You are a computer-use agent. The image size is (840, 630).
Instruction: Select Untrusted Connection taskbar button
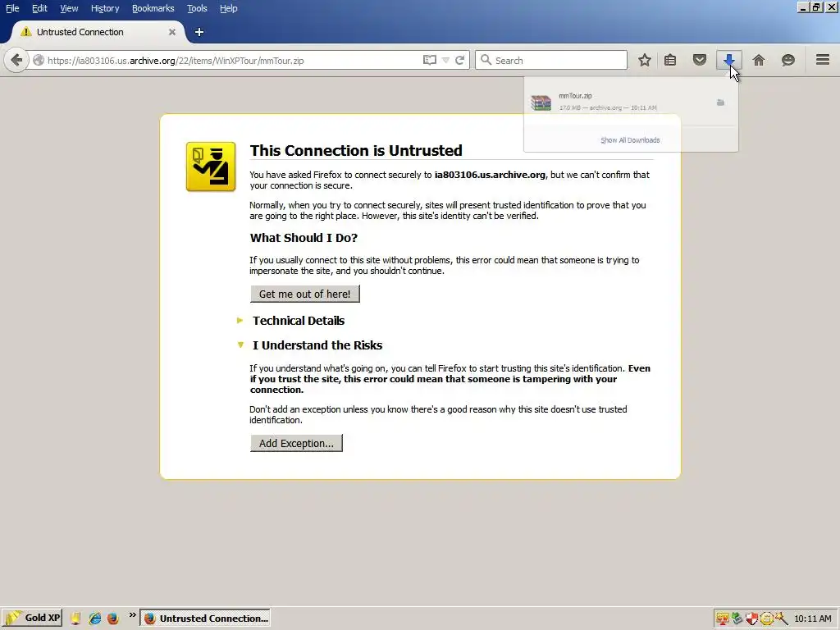tap(205, 618)
